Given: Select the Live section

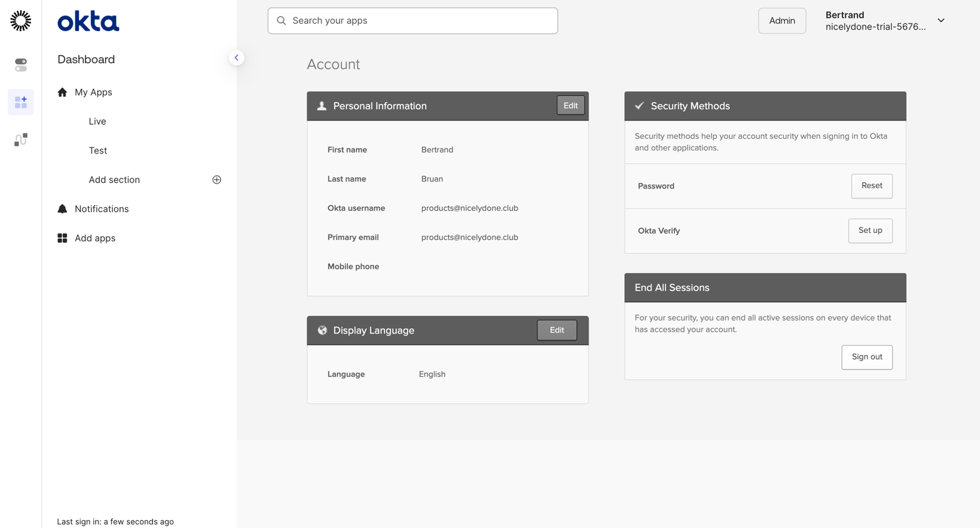Looking at the screenshot, I should click(x=97, y=121).
